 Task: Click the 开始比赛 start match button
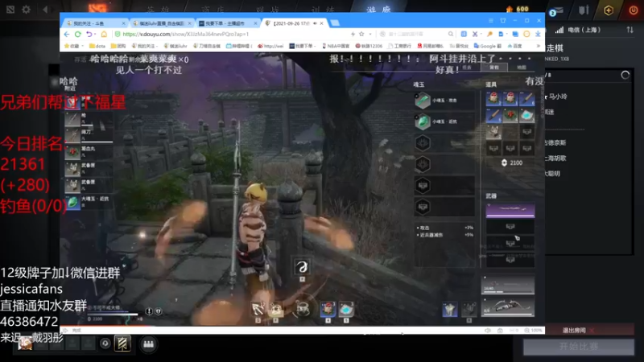click(578, 347)
